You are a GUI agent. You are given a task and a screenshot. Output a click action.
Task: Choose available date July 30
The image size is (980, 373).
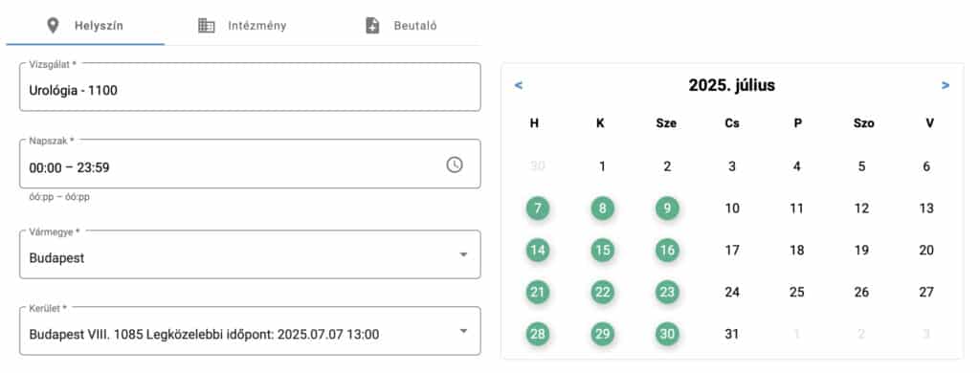point(667,334)
